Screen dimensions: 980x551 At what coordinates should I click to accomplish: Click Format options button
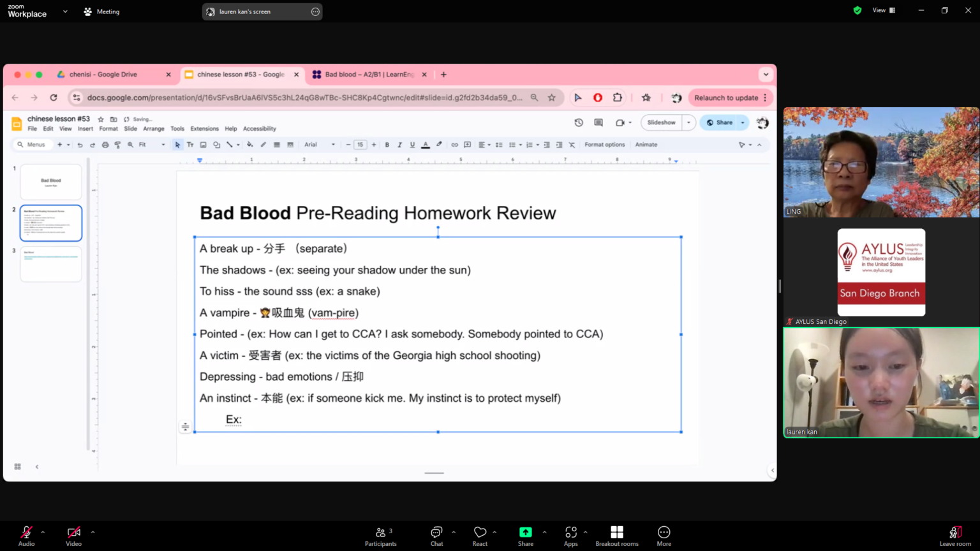pos(605,145)
